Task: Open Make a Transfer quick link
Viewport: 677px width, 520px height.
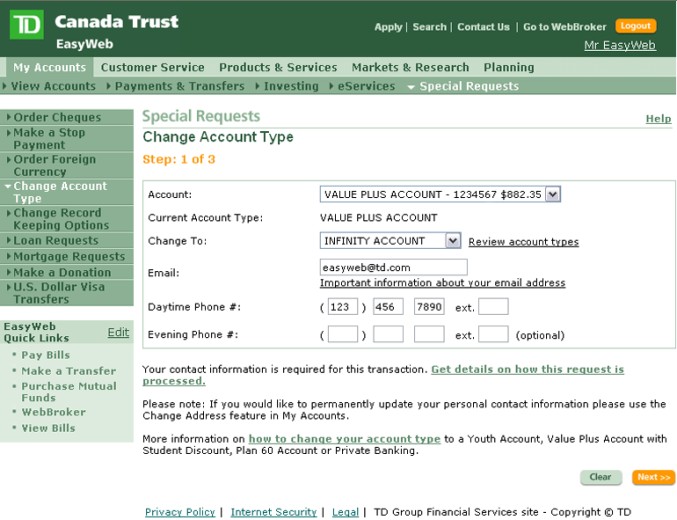Action: 69,371
